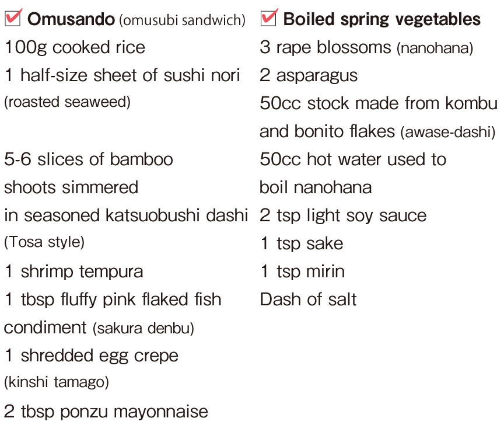Select the '2 asparagus' ingredient
The width and height of the screenshot is (504, 432).
pos(309,76)
